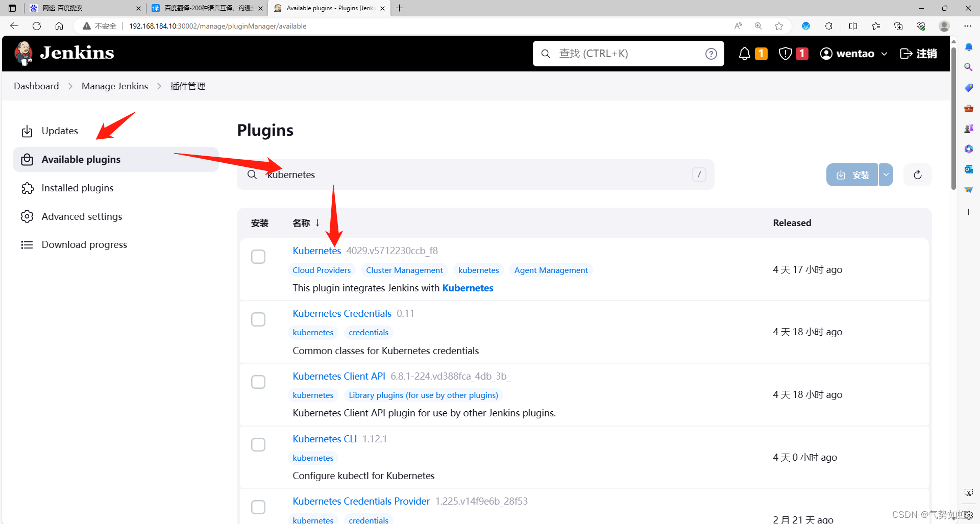This screenshot has height=524, width=980.
Task: Expand the install options dropdown arrow
Action: (x=886, y=175)
